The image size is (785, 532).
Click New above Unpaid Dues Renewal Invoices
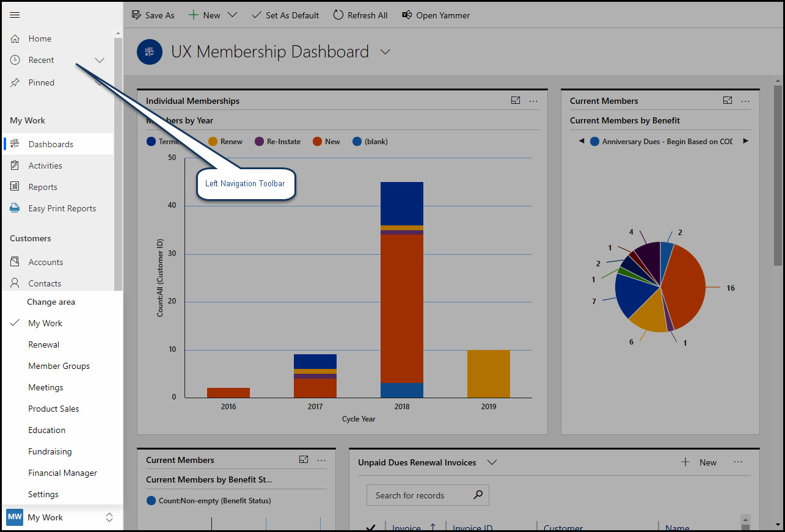pos(701,462)
